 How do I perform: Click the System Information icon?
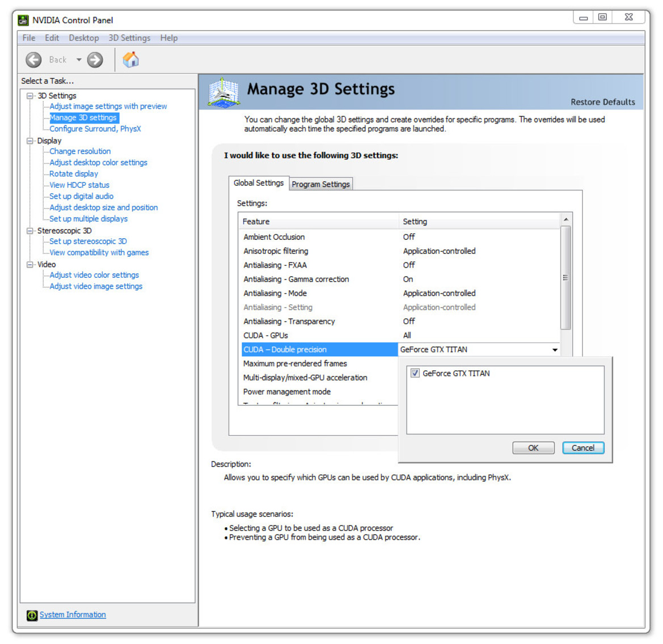pos(32,615)
